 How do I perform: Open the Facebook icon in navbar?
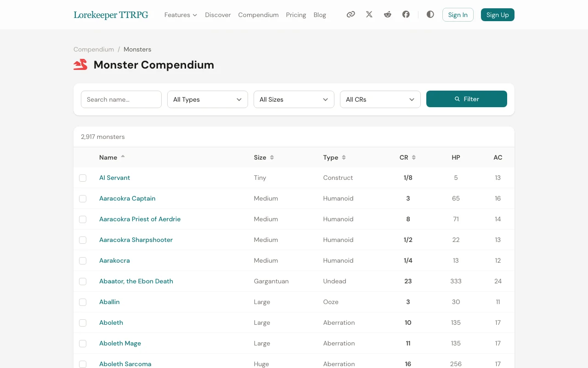[406, 14]
